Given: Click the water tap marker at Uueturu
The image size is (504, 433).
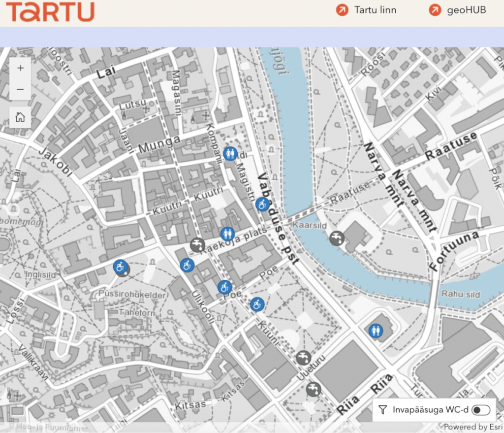Looking at the screenshot, I should [x=304, y=358].
